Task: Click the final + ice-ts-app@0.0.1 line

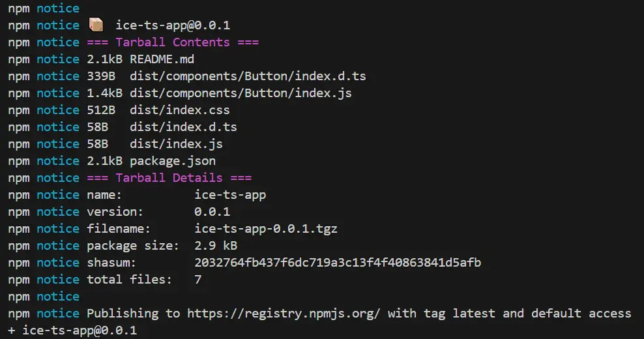Action: coord(72,331)
